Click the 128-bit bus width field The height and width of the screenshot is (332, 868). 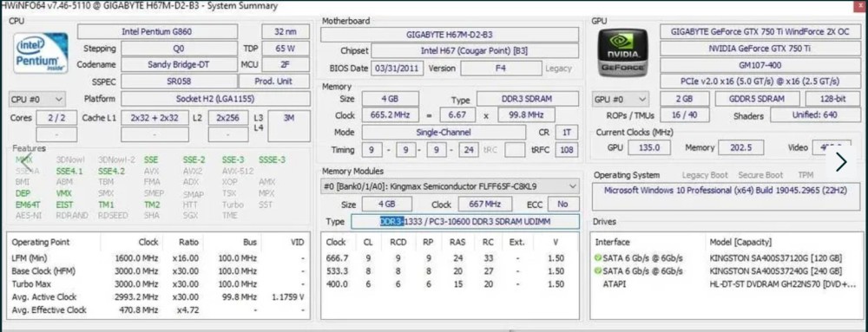832,99
